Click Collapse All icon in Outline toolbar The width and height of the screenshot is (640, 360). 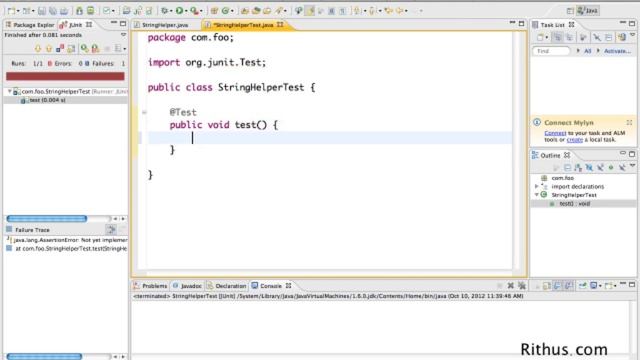click(x=567, y=167)
